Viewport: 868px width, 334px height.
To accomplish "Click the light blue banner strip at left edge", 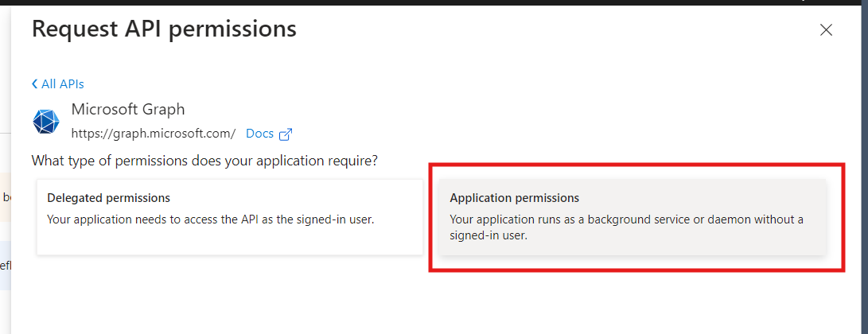I will 6,266.
